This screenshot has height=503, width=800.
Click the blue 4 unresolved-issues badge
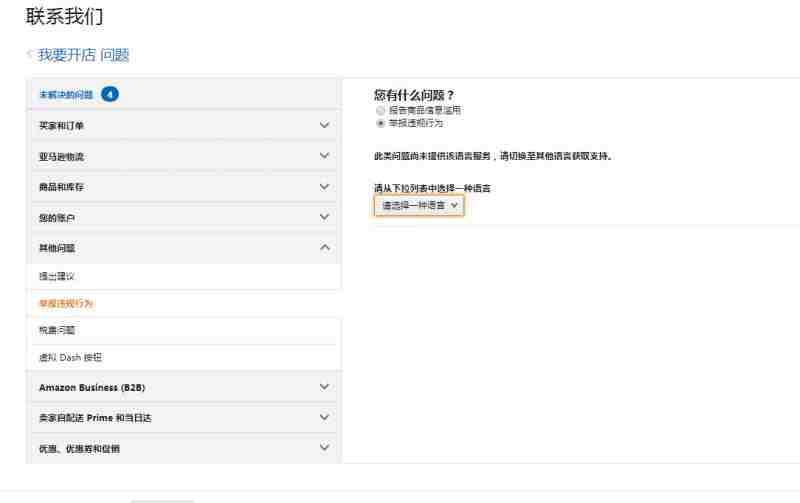[x=110, y=95]
